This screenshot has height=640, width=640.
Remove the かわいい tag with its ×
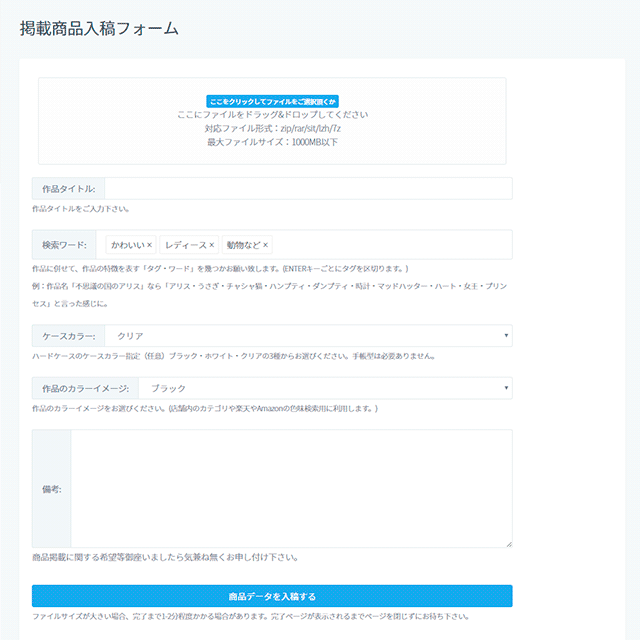(149, 245)
